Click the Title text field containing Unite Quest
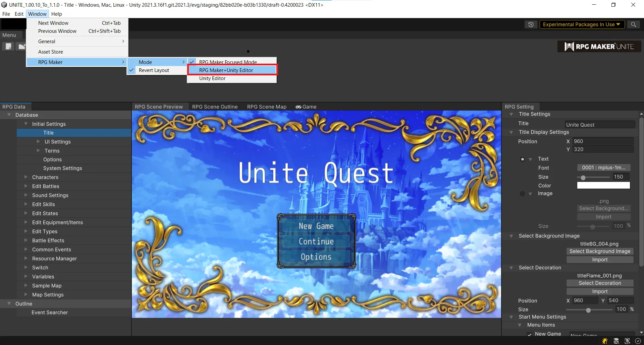This screenshot has width=644, height=345. (x=599, y=125)
